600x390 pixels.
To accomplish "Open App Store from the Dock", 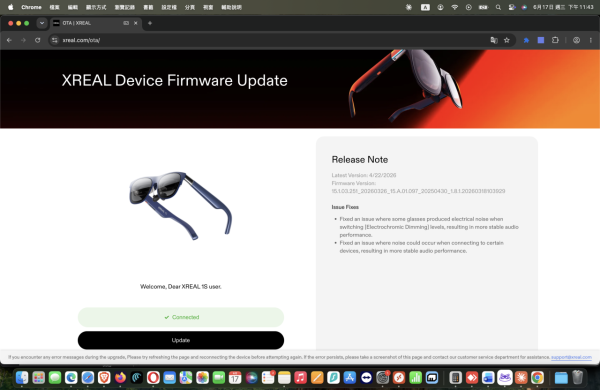I will [x=350, y=378].
